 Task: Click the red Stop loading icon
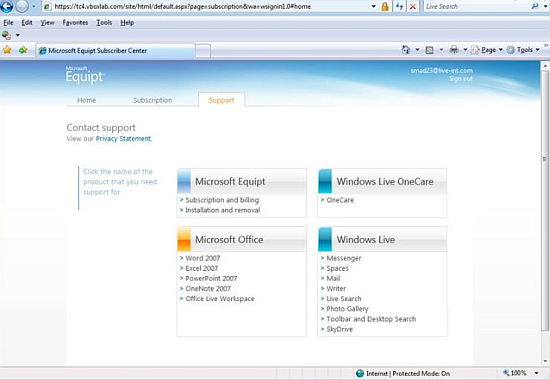pyautogui.click(x=413, y=6)
